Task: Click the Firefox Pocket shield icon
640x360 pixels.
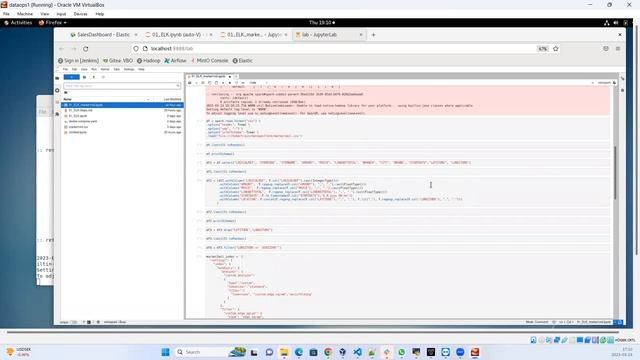Action: (x=606, y=49)
